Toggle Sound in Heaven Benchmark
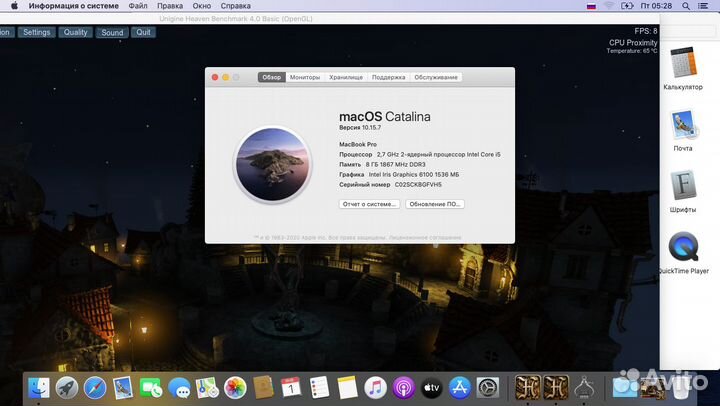The height and width of the screenshot is (406, 720). click(112, 32)
